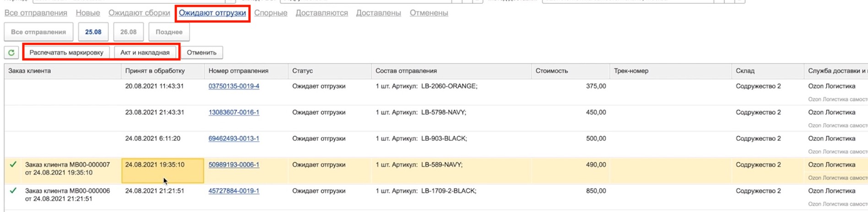Sort by Номер отправления column header

pos(246,71)
